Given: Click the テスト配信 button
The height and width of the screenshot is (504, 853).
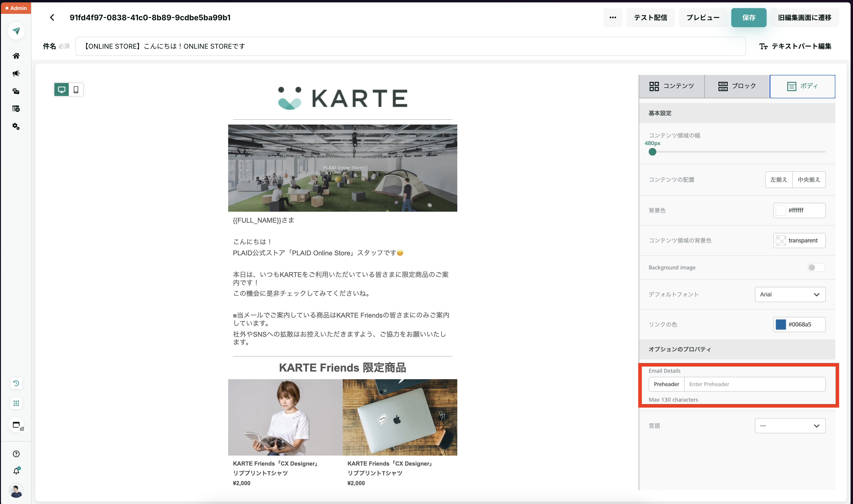Looking at the screenshot, I should pos(650,18).
